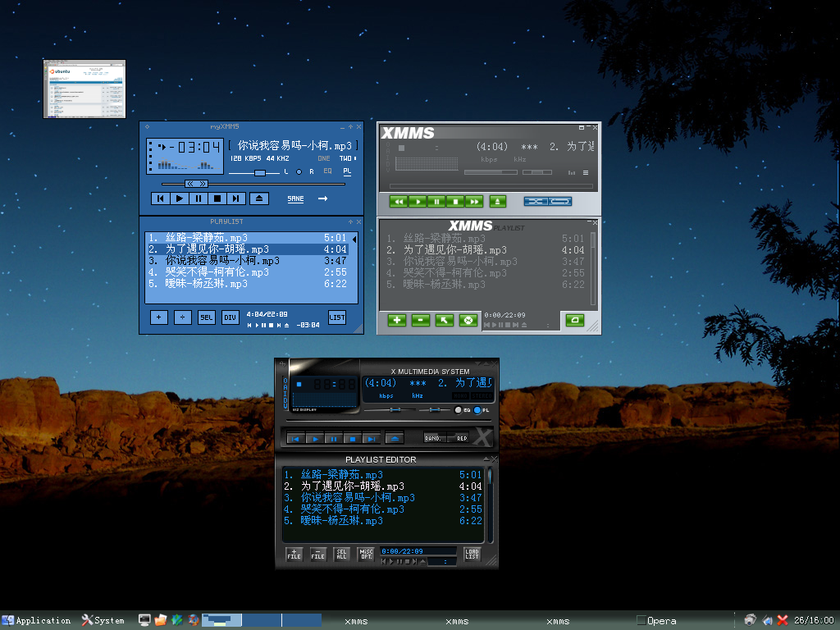Click folder icon in taskbar launcher
Image resolution: width=840 pixels, height=630 pixels.
click(160, 620)
